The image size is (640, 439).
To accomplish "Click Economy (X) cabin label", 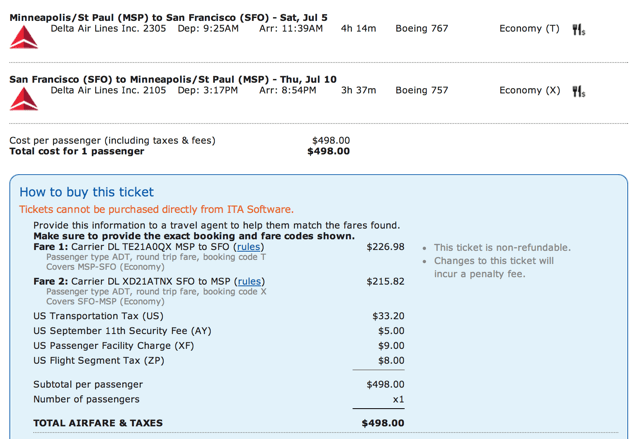I will pos(530,90).
